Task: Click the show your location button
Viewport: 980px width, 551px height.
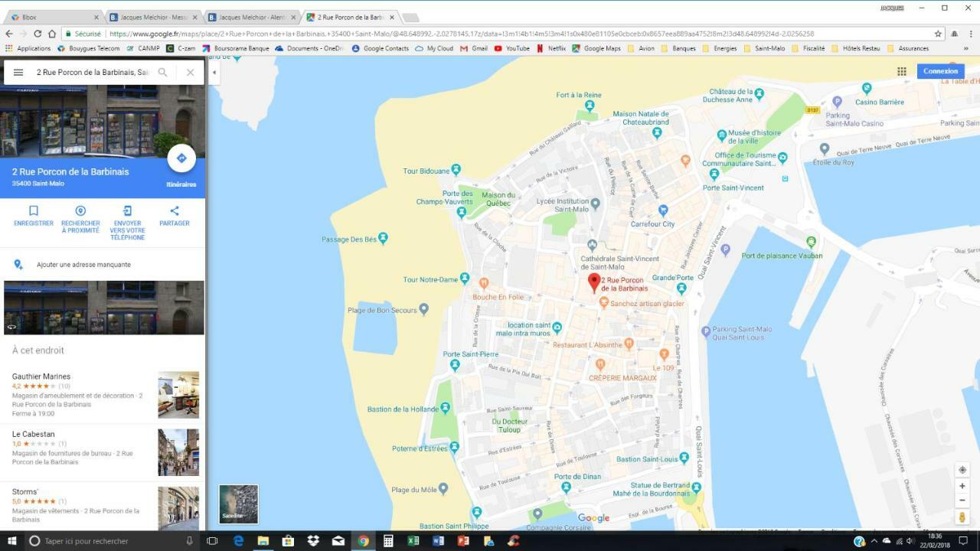Action: (x=962, y=470)
